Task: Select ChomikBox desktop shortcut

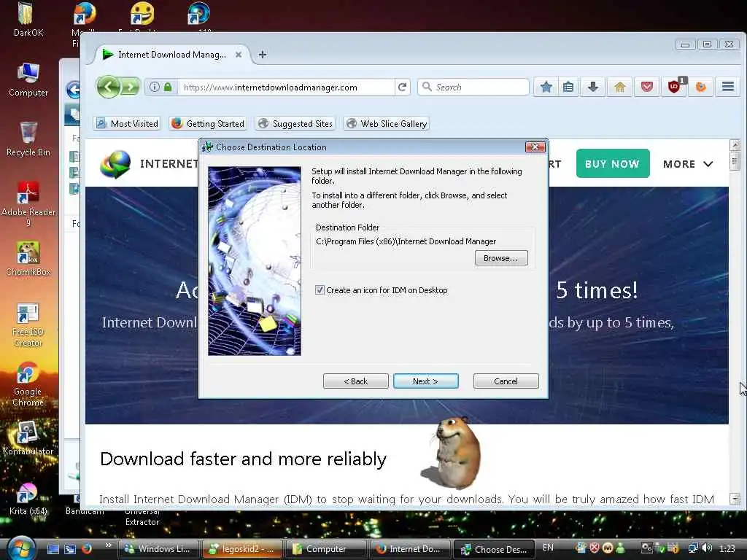Action: tap(28, 259)
